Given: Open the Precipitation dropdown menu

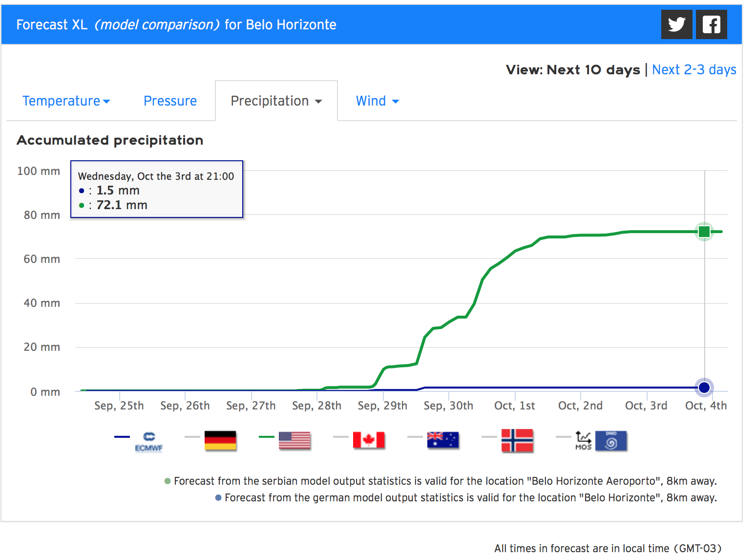Looking at the screenshot, I should [276, 101].
